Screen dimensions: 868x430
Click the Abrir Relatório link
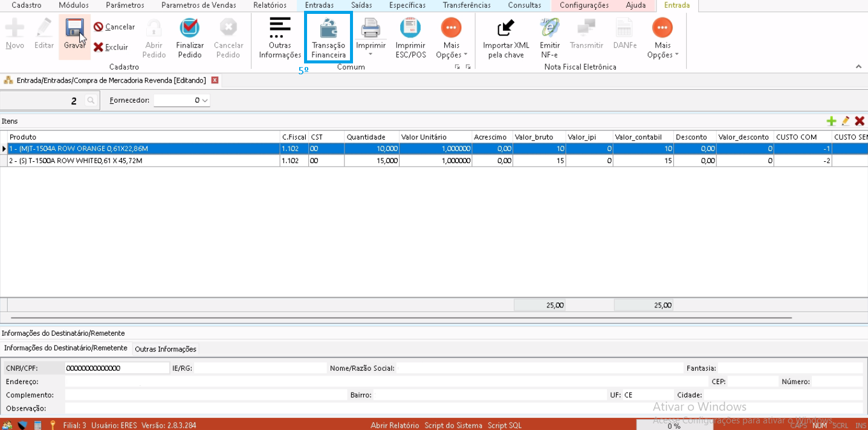pos(395,425)
